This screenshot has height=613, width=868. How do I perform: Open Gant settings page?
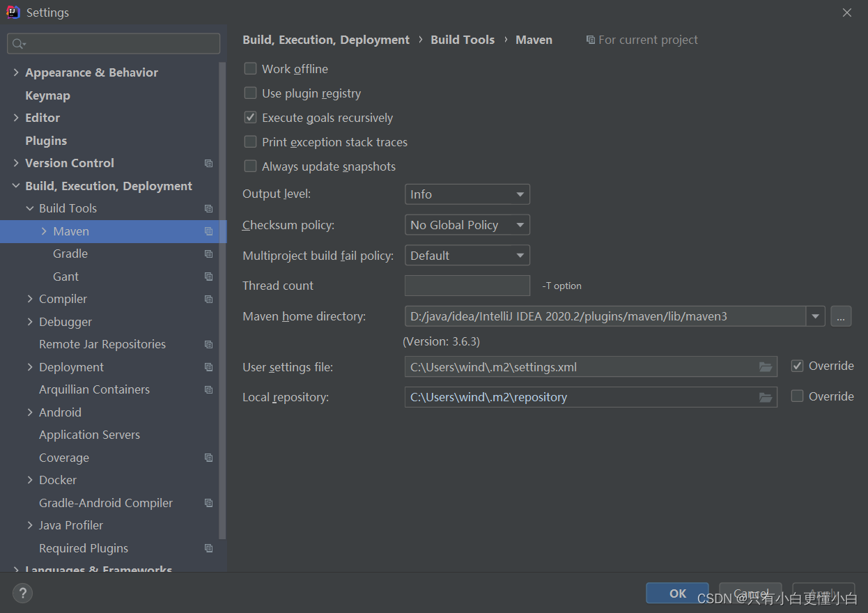pos(65,277)
